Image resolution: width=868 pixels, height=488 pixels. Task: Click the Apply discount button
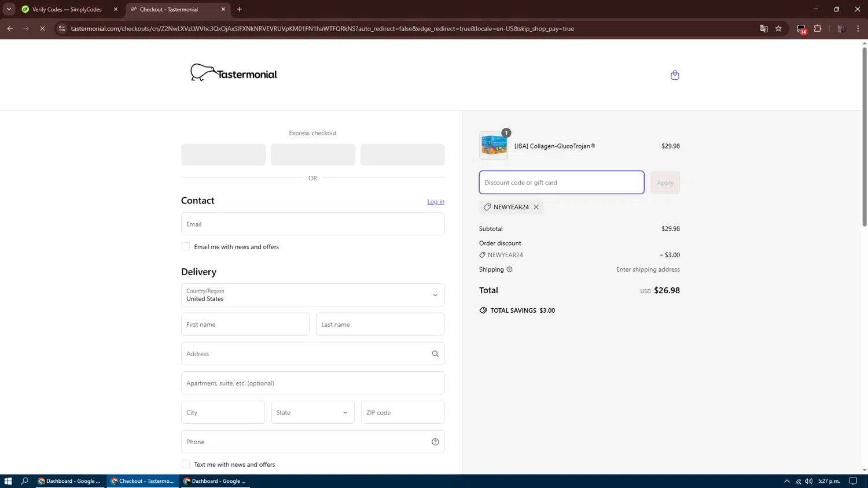coord(665,183)
